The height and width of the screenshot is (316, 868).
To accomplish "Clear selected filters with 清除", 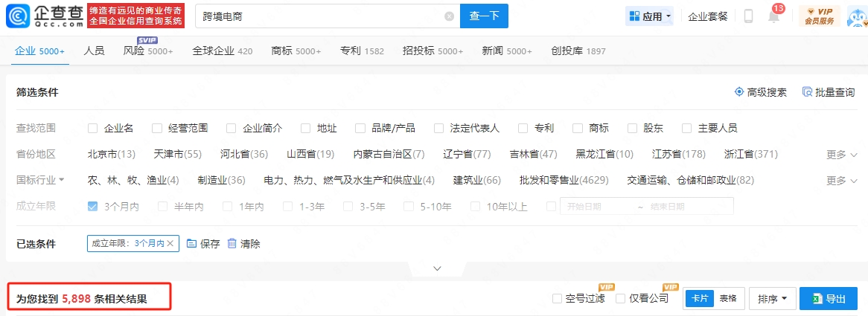I will click(x=243, y=244).
